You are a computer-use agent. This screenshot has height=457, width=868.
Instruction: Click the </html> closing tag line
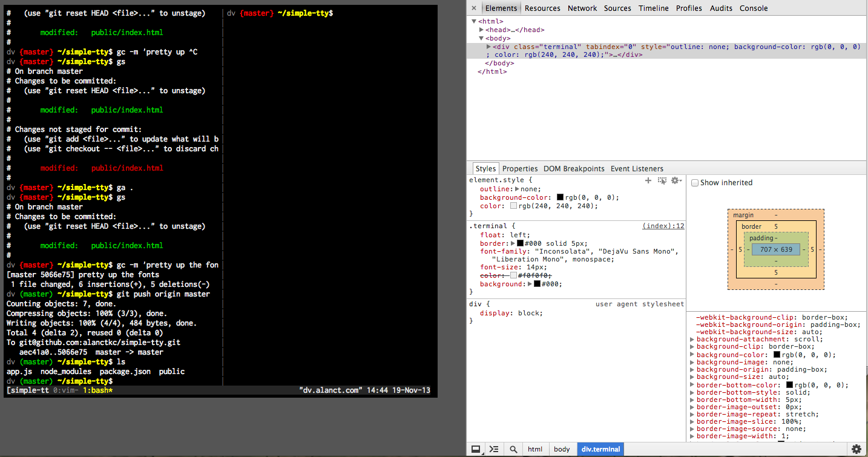pyautogui.click(x=492, y=71)
